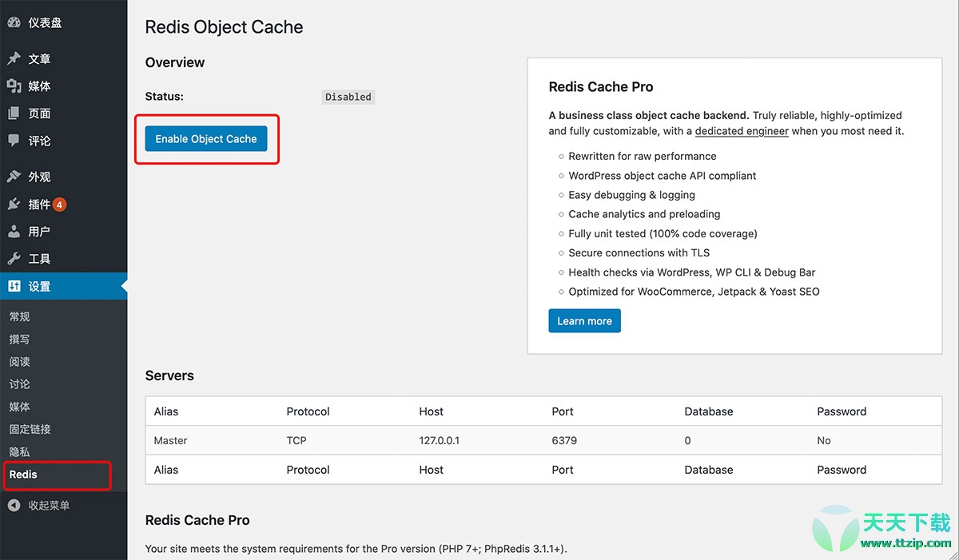The image size is (959, 560).
Task: Open 隐私 privacy settings
Action: coord(20,451)
